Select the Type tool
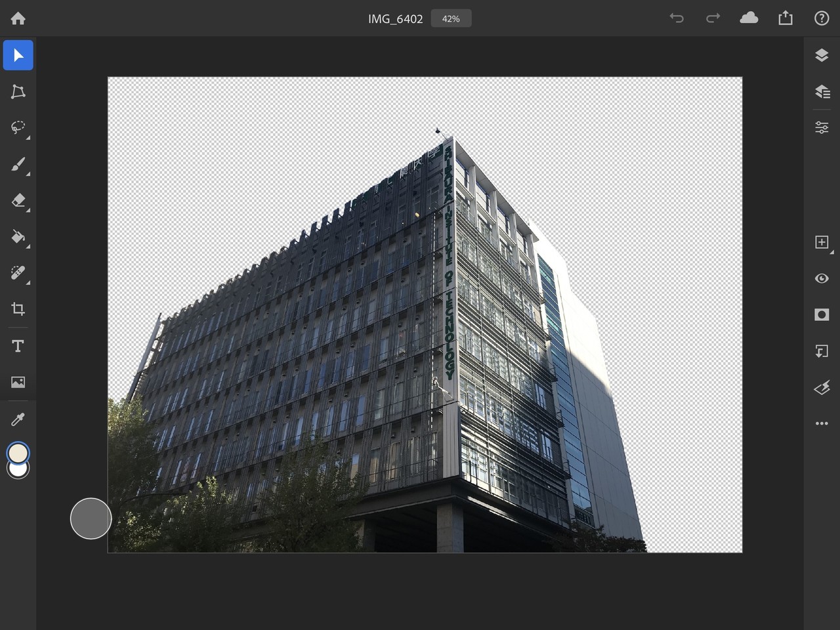The height and width of the screenshot is (630, 840). tap(18, 346)
